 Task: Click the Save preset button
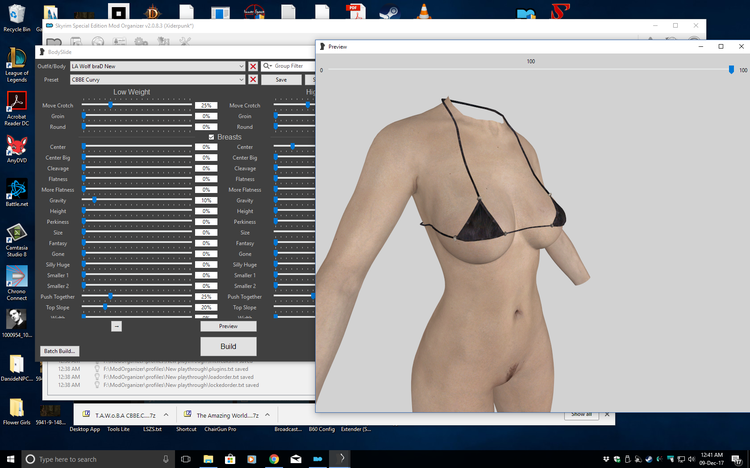pos(281,79)
